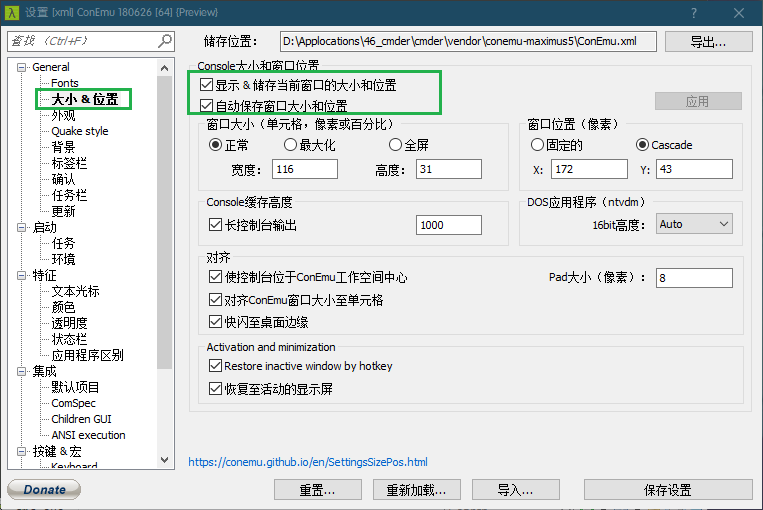This screenshot has width=763, height=510.
Task: Click the help question mark button
Action: (694, 13)
